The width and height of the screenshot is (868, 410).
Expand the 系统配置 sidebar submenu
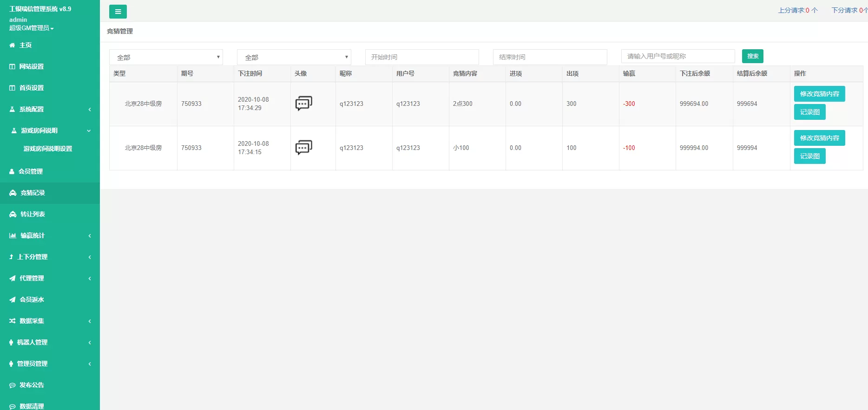coord(50,110)
